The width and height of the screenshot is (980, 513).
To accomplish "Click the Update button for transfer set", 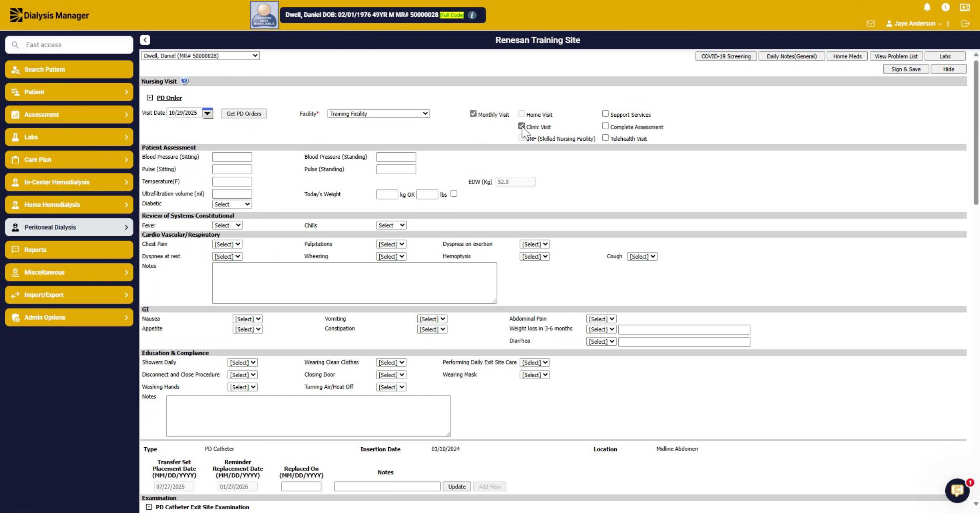I will coord(457,486).
